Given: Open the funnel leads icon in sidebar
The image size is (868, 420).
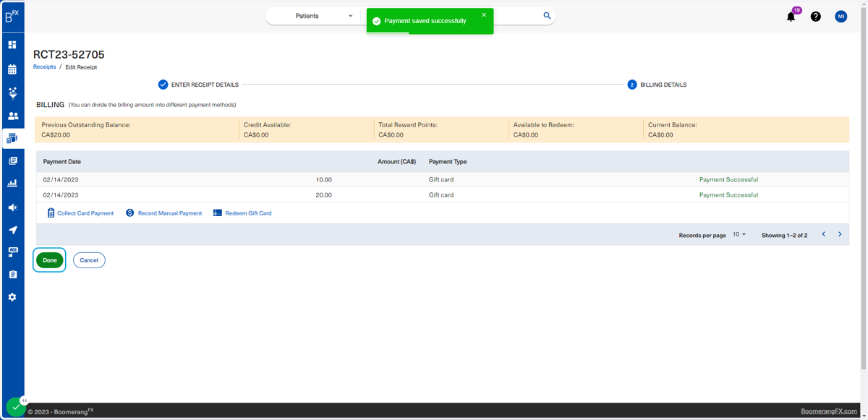Looking at the screenshot, I should (12, 93).
